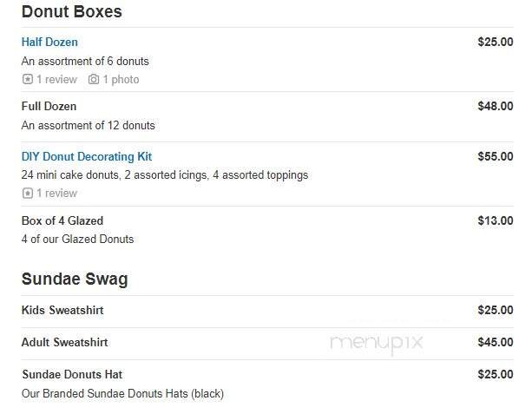Click the $48.00 Full Dozen price

click(495, 107)
